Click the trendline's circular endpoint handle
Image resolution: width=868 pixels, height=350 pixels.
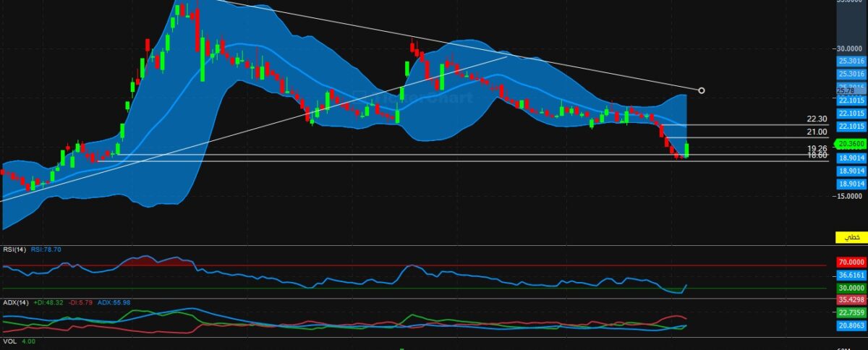701,90
